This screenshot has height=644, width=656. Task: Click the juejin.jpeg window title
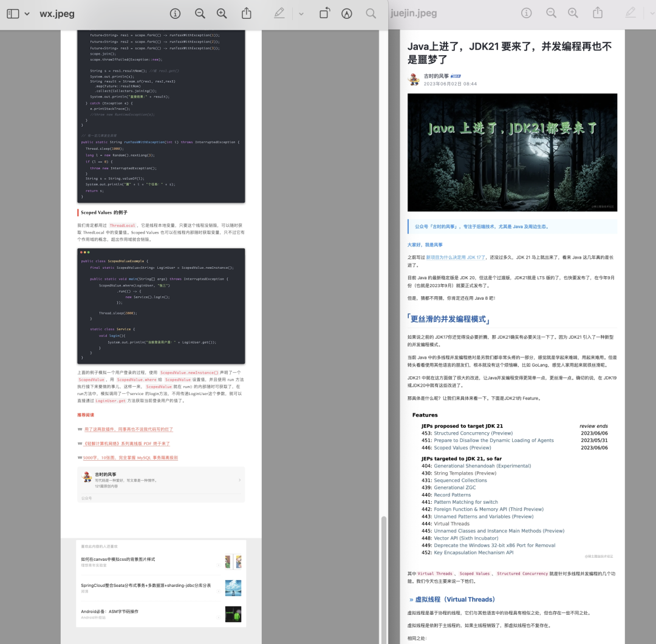pyautogui.click(x=414, y=13)
